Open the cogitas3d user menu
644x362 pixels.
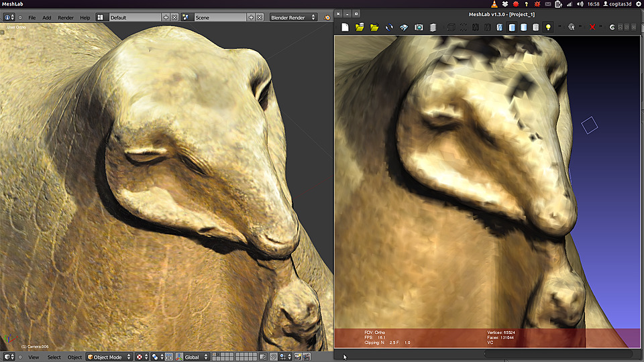(x=617, y=4)
